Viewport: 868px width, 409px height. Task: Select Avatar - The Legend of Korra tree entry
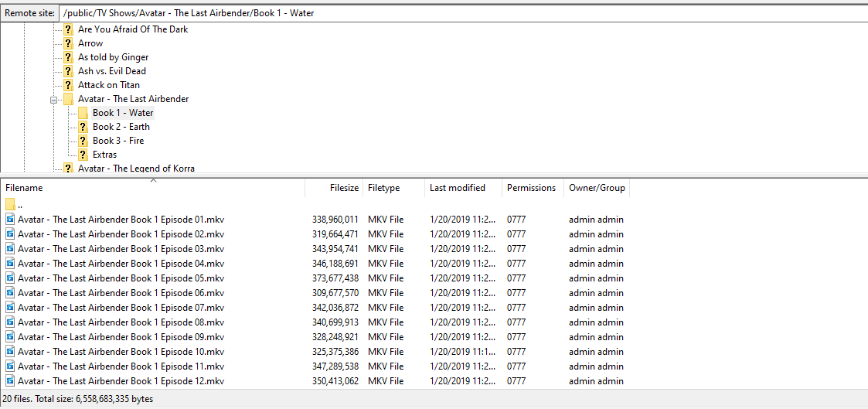pos(136,168)
